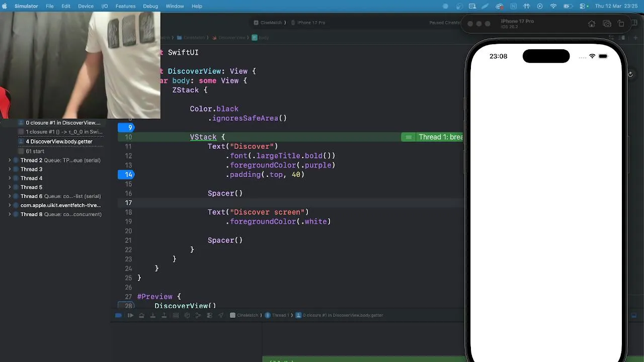Open the I/O menu

click(105, 6)
